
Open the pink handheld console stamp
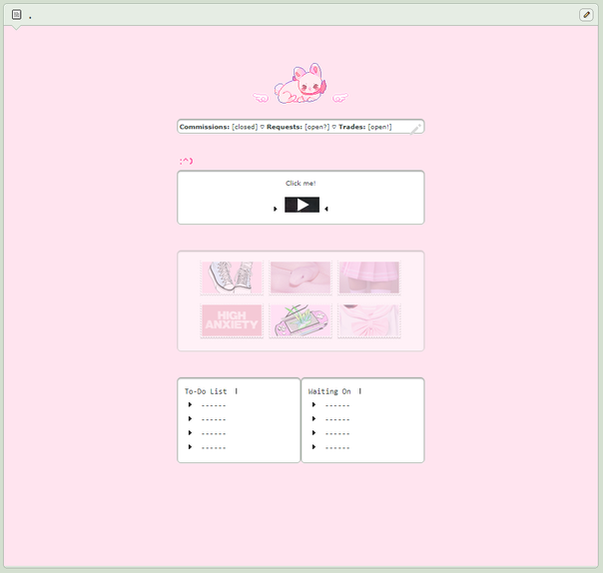click(x=300, y=321)
